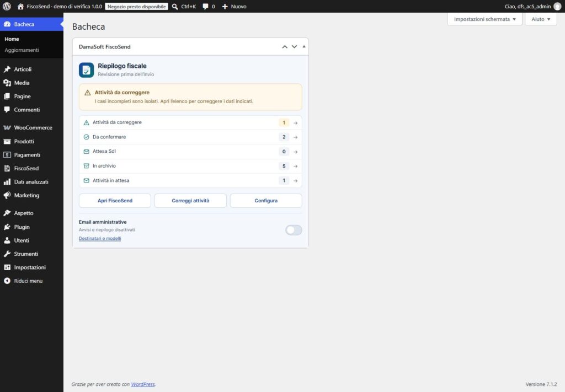
Task: Click the Attività da correggere warning banner heading
Action: [x=122, y=93]
